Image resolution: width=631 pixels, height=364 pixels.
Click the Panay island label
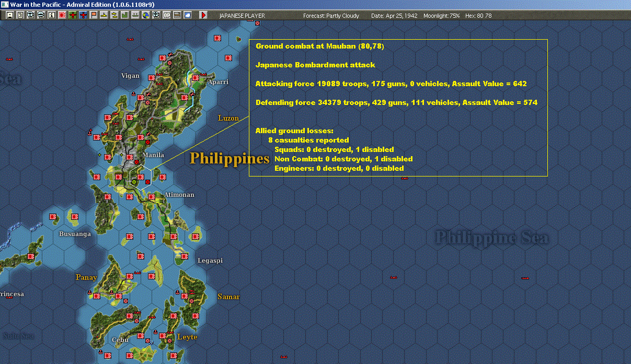(86, 277)
